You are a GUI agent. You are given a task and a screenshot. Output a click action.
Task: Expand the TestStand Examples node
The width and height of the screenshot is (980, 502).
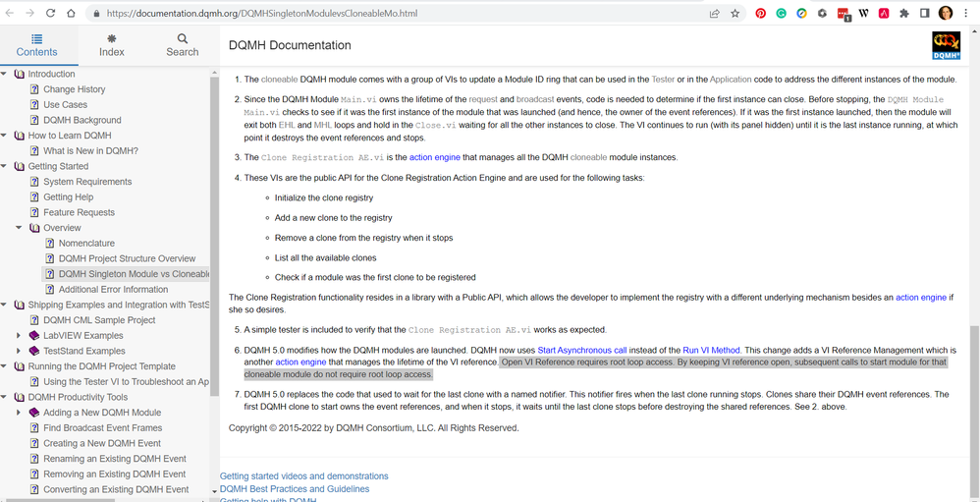click(x=19, y=352)
